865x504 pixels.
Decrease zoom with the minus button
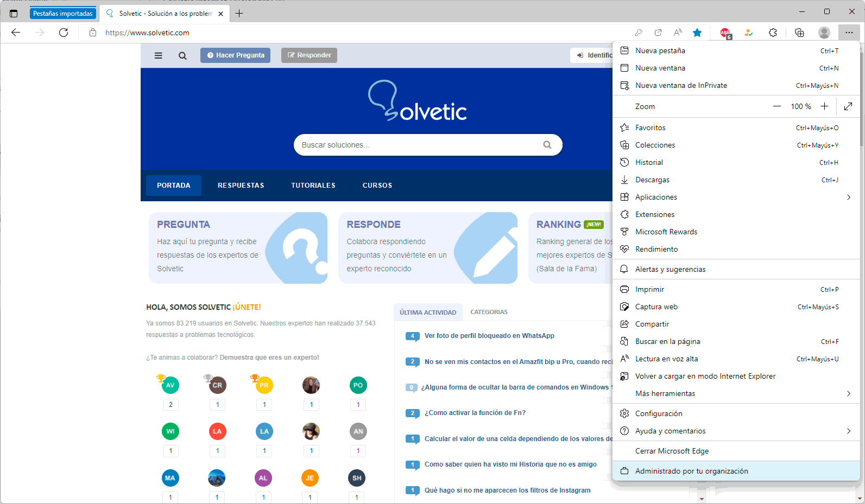tap(777, 106)
